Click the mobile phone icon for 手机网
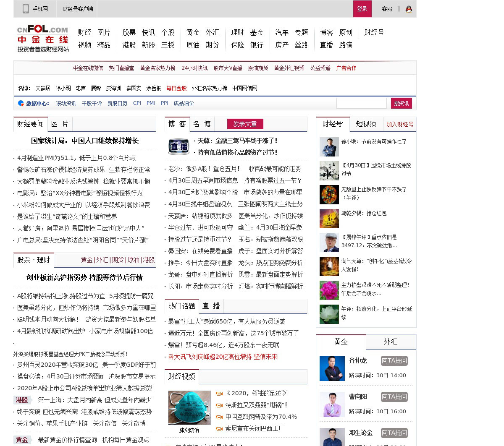Screen dimensions: 504x446 [26, 9]
